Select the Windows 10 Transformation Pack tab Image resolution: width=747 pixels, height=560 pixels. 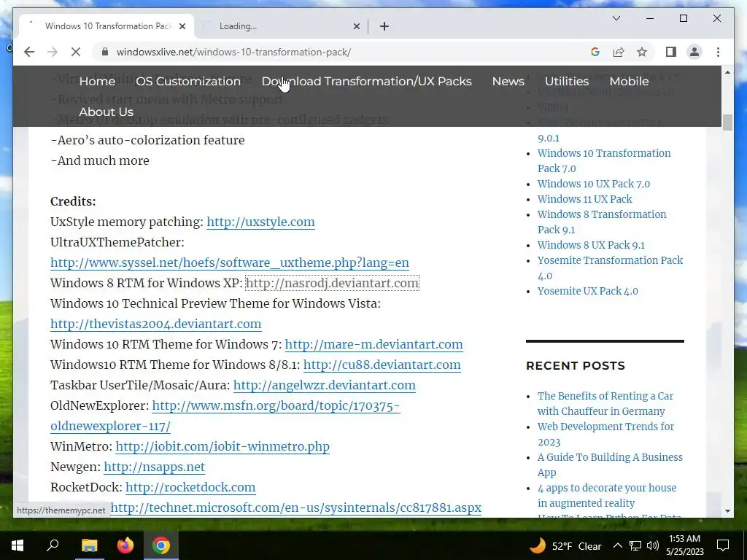coord(107,26)
